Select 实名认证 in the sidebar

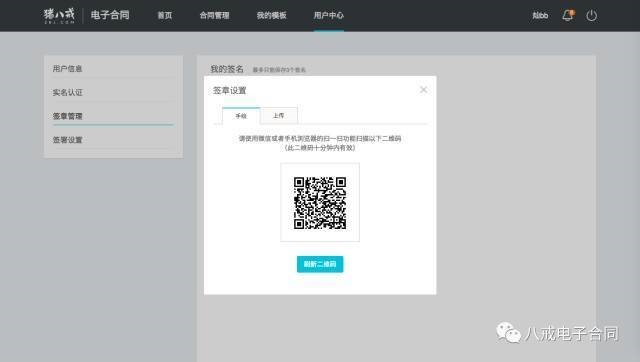pyautogui.click(x=67, y=92)
